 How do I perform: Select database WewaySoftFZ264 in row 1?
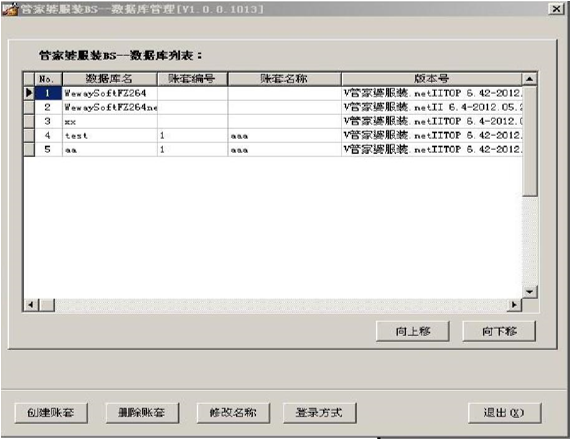(x=110, y=93)
